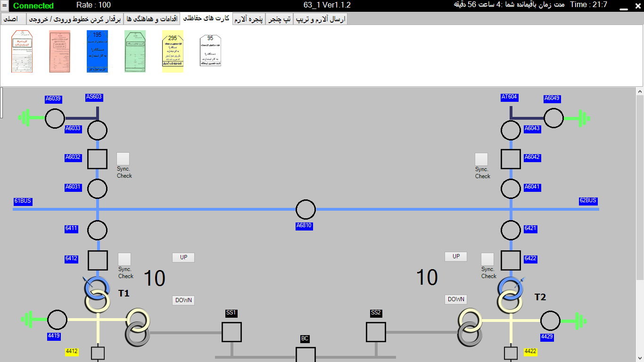644x362 pixels.
Task: Click the A6032 circuit breaker square
Action: [x=98, y=159]
